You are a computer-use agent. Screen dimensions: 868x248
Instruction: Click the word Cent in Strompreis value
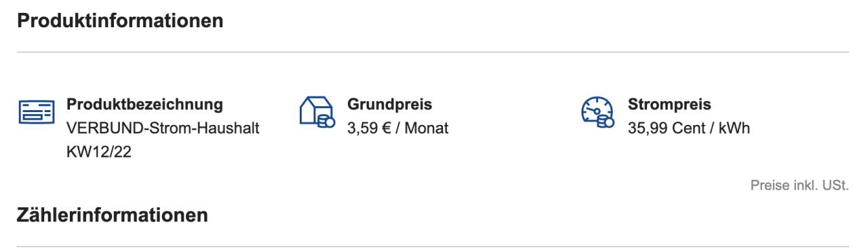point(686,127)
